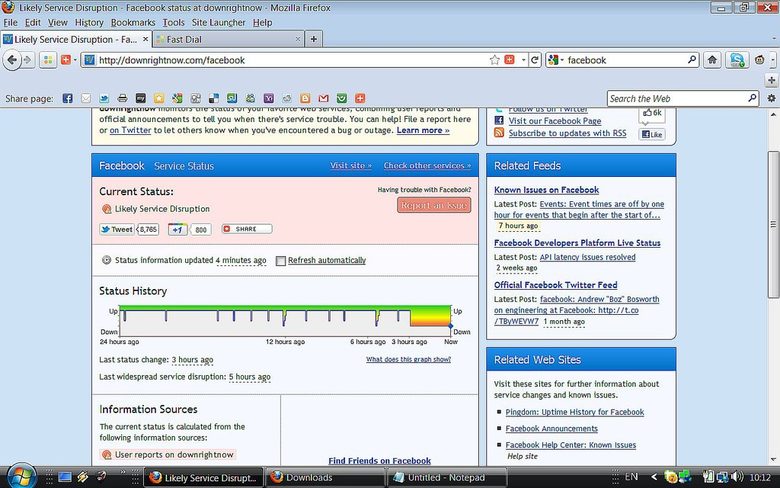Click the red SHARE button
The width and height of the screenshot is (780, 488).
coord(247,229)
